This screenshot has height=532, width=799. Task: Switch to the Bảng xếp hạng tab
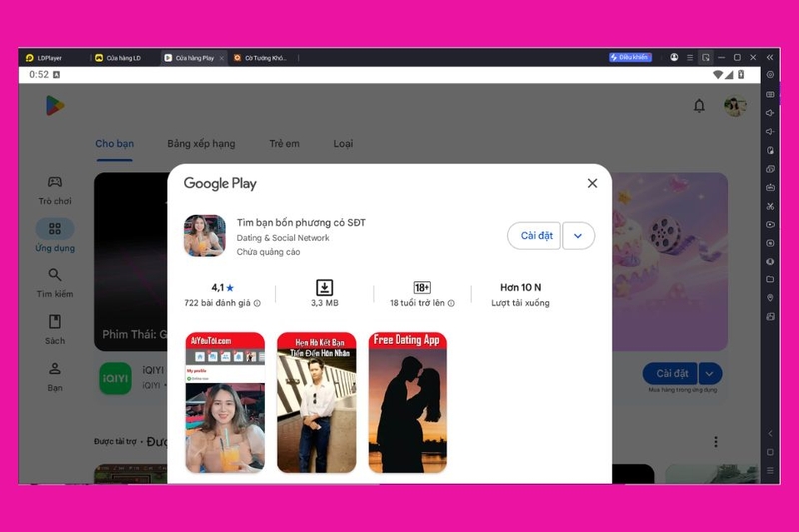(x=201, y=144)
